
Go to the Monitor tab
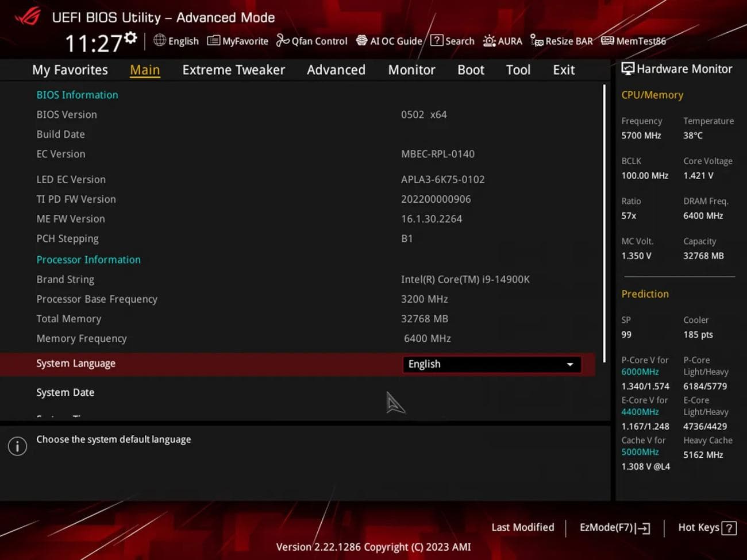[411, 70]
